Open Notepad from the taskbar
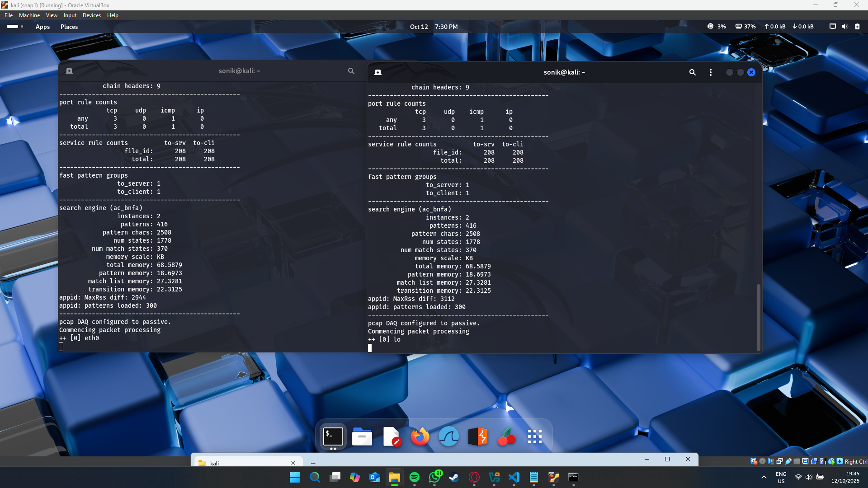This screenshot has height=488, width=868. [x=533, y=477]
